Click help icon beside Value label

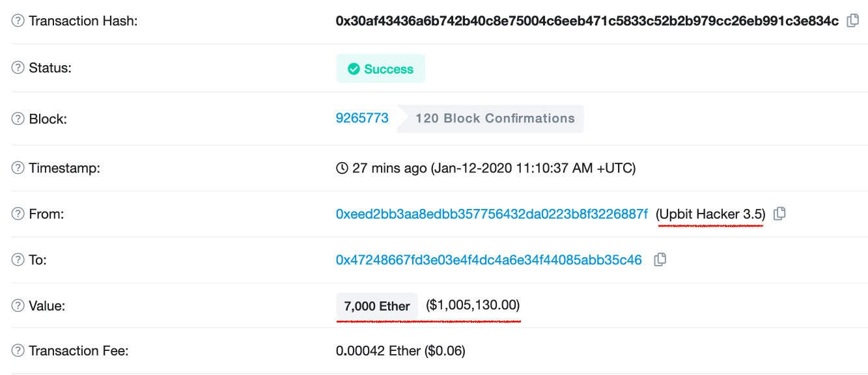click(18, 305)
